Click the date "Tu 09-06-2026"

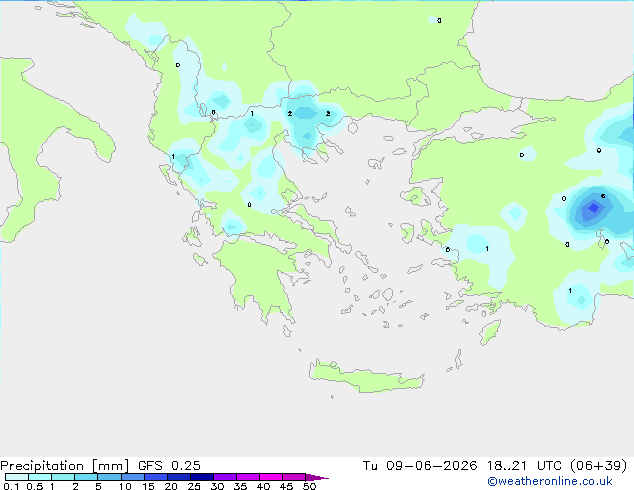point(420,466)
